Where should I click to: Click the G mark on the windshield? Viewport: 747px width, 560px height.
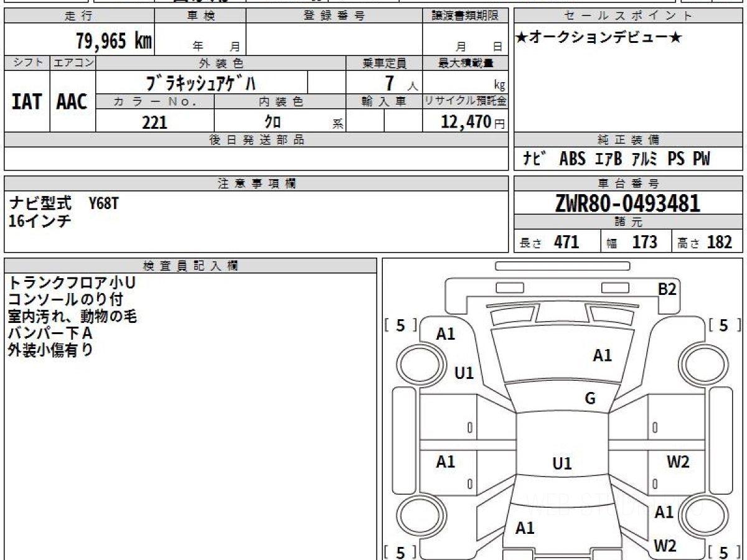coord(590,399)
